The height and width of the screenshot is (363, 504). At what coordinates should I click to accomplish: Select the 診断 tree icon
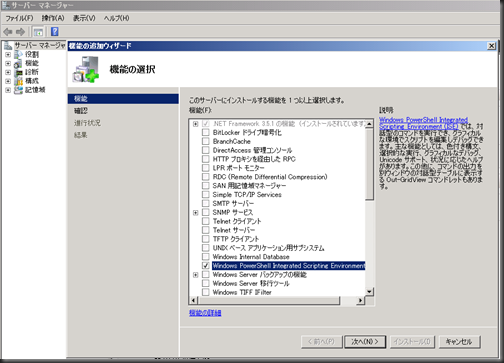18,72
